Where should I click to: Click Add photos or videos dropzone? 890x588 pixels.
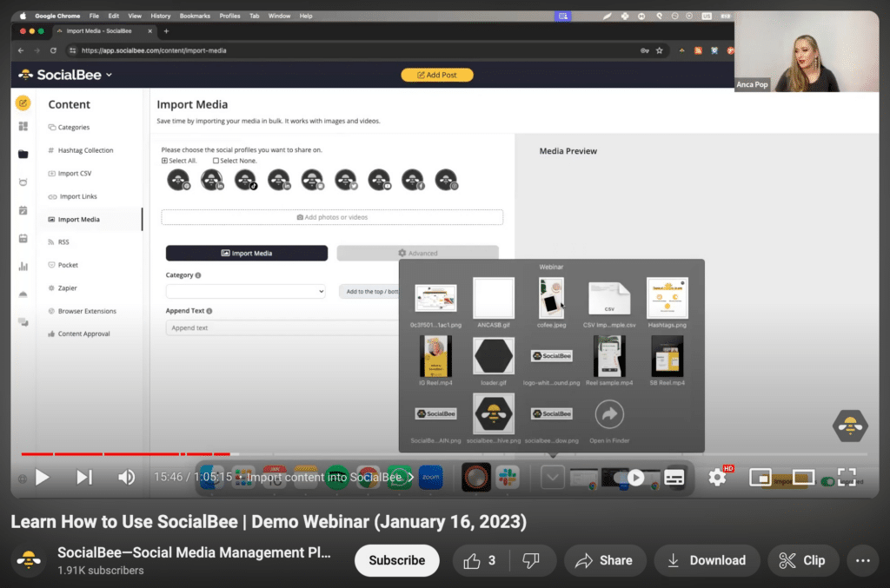[x=332, y=217]
